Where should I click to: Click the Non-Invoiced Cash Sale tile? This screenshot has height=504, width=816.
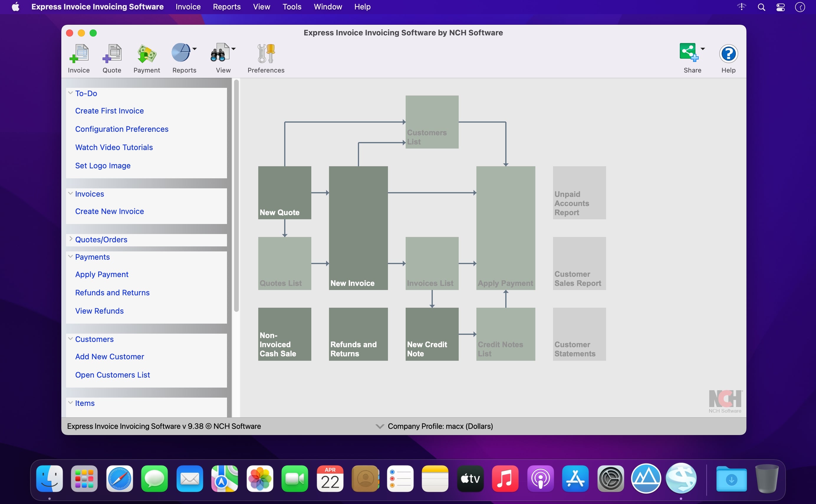[x=285, y=334]
